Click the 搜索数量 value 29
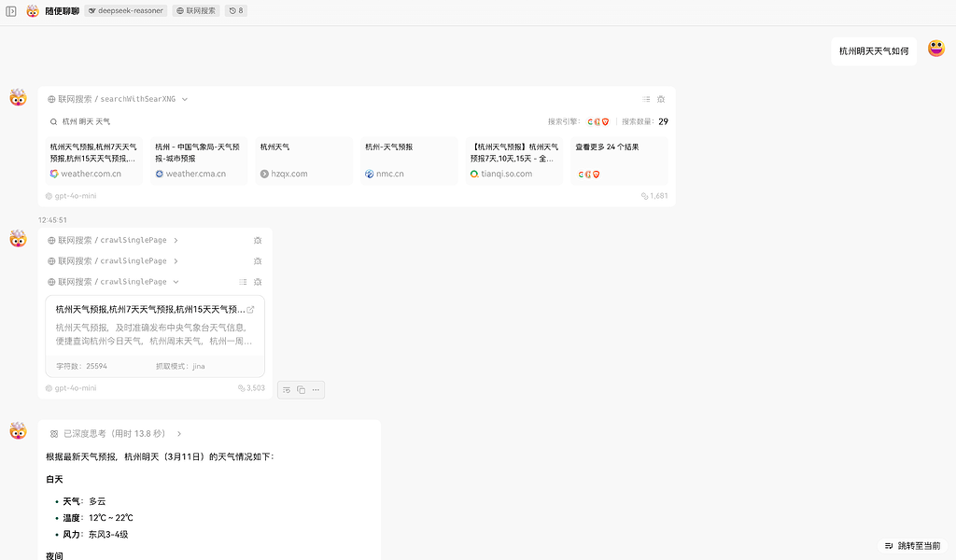 point(664,122)
